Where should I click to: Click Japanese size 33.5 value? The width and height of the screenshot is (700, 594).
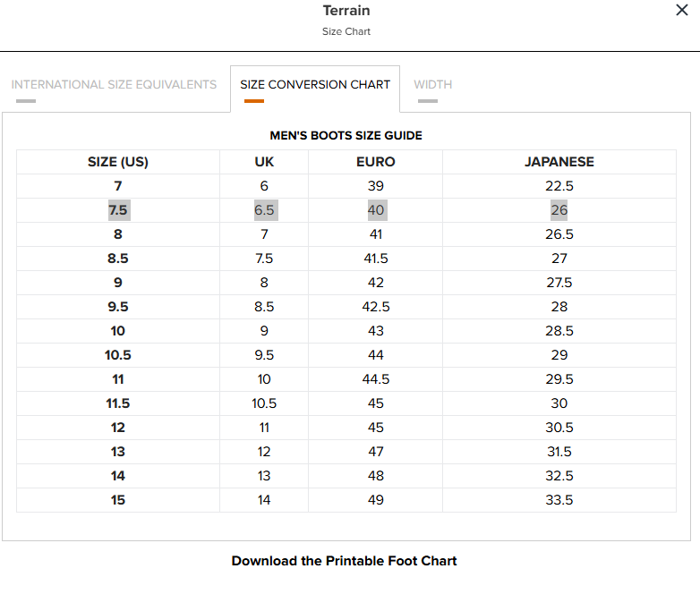[x=559, y=500]
